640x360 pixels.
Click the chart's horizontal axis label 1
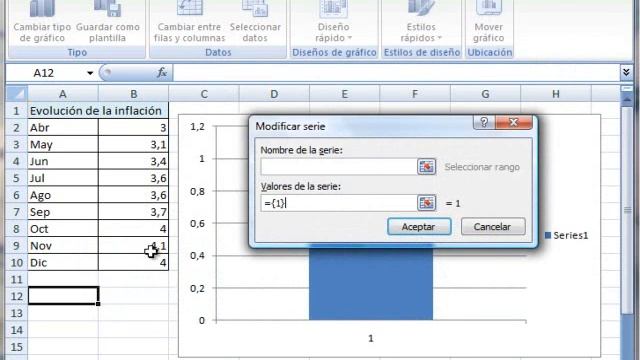click(x=371, y=338)
